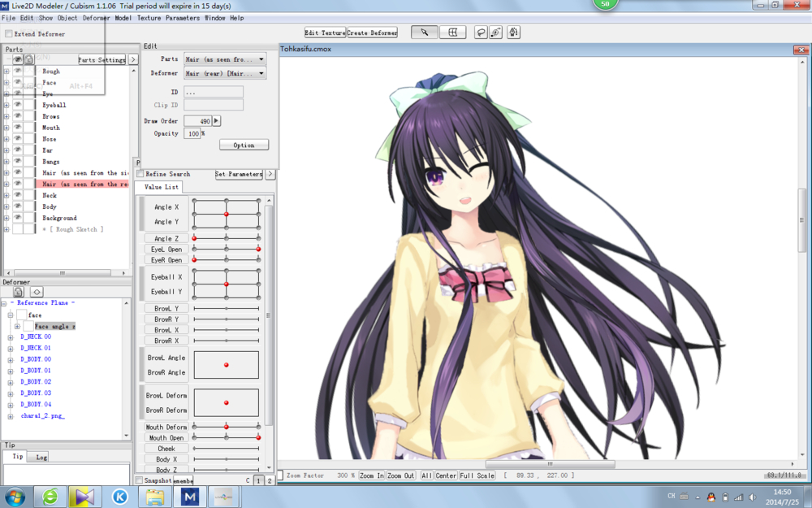812x508 pixels.
Task: Click the lock icon in Deformer panel
Action: pyautogui.click(x=18, y=292)
